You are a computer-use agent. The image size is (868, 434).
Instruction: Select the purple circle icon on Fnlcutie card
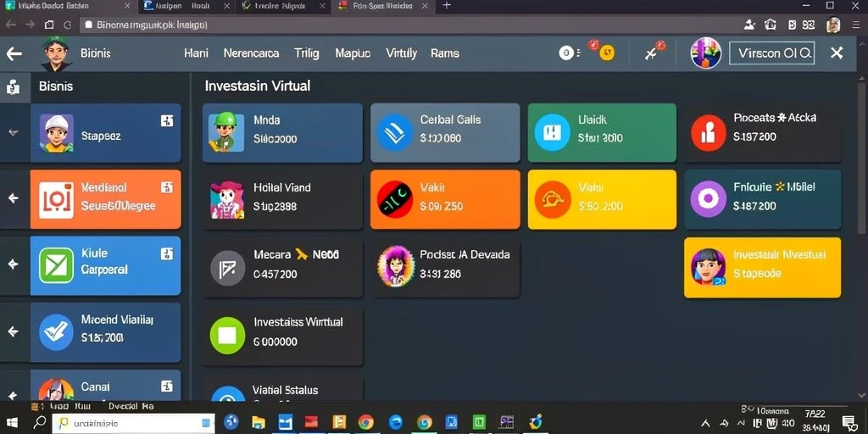click(x=709, y=198)
